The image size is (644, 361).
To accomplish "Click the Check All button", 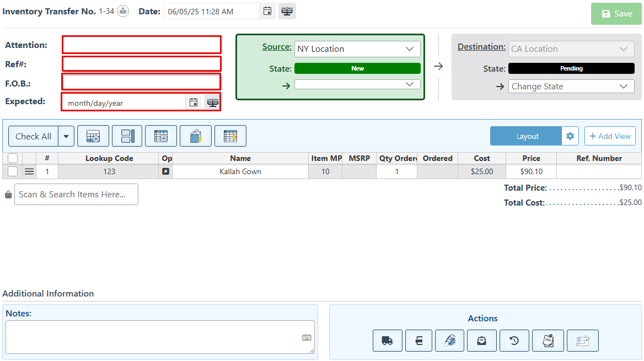I will [x=34, y=136].
